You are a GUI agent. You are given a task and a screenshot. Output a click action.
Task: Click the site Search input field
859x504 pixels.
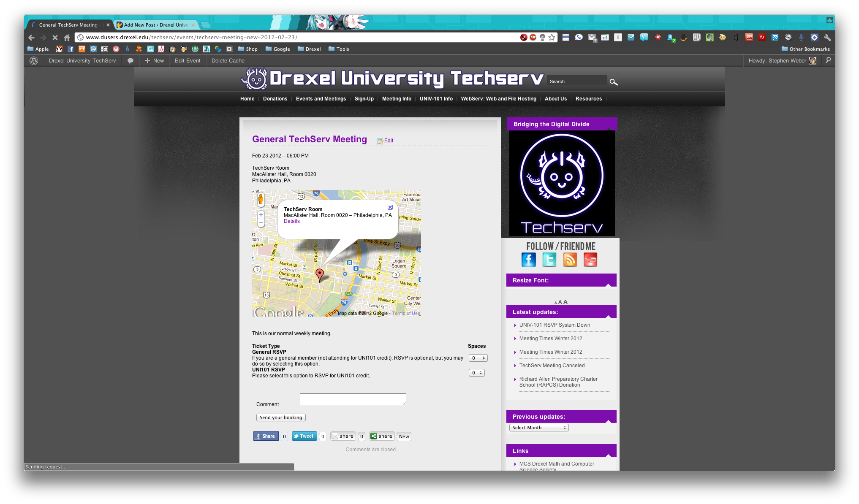(577, 81)
